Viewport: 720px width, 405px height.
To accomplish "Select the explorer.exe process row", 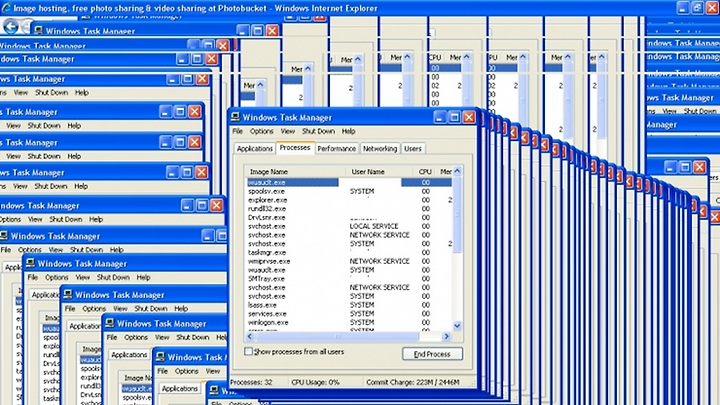I will point(349,200).
